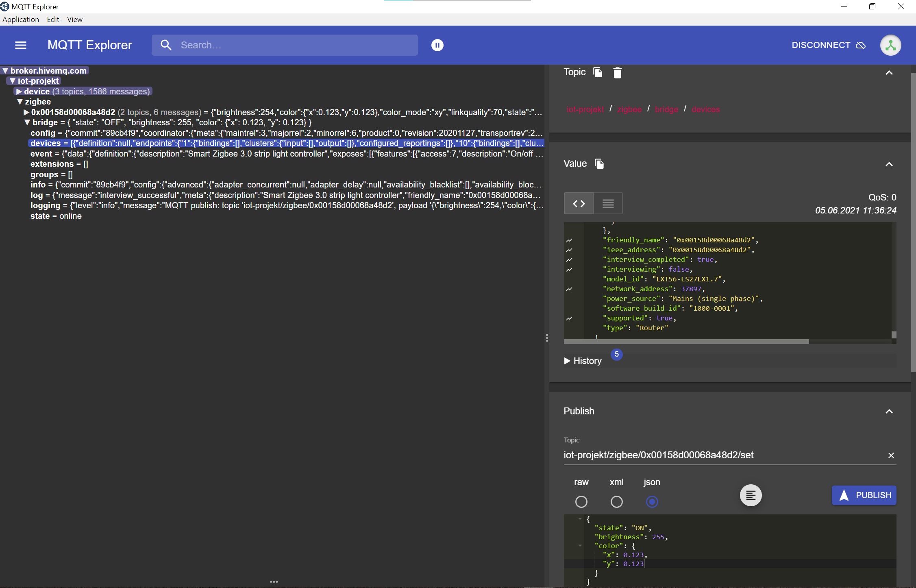Screen dimensions: 916x588
Task: Select the json payload format
Action: coord(652,502)
